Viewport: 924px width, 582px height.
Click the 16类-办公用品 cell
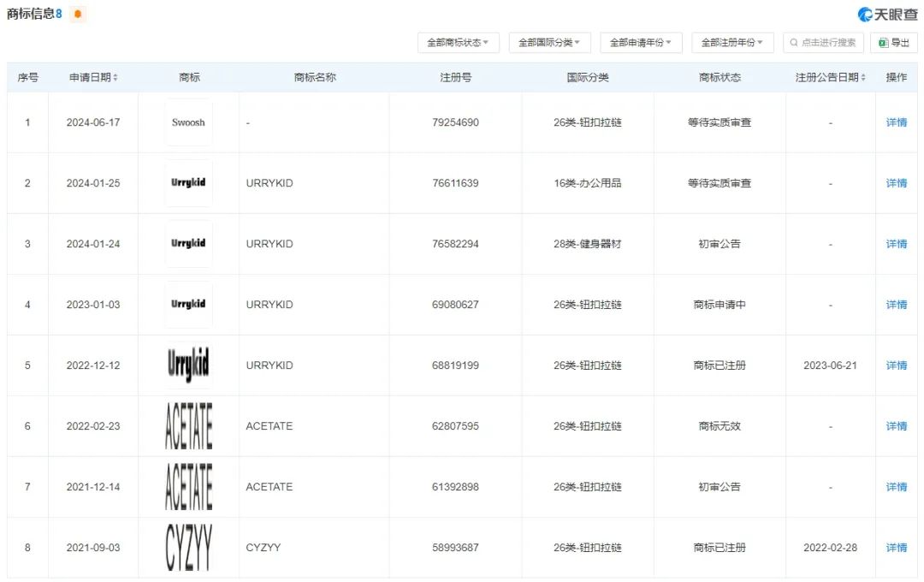tap(588, 183)
